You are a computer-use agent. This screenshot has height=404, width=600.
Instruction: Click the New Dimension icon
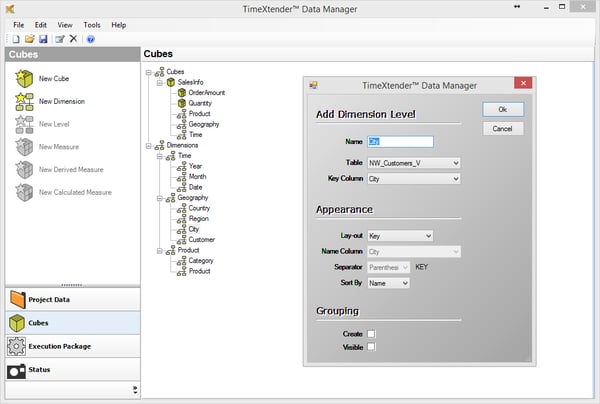(x=24, y=101)
